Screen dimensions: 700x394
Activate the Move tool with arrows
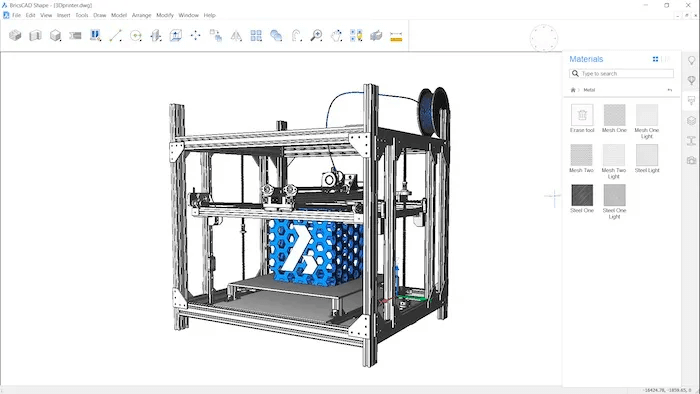tap(196, 35)
